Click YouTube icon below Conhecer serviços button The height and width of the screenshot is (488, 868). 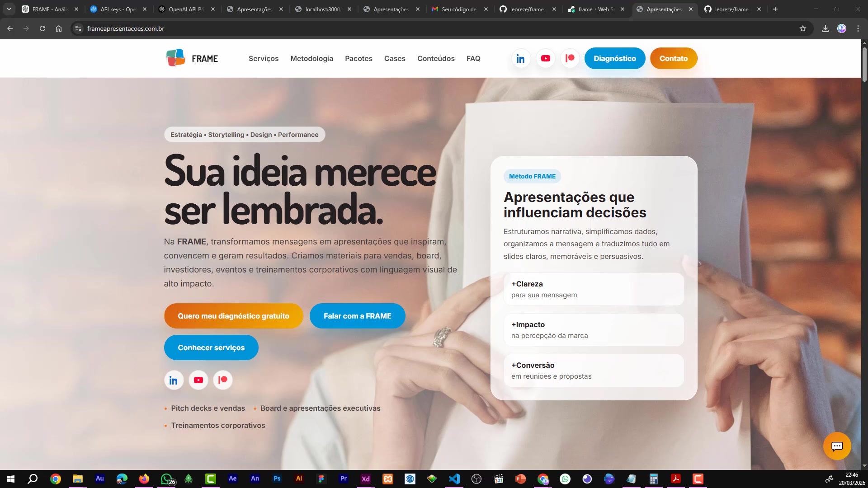point(198,380)
